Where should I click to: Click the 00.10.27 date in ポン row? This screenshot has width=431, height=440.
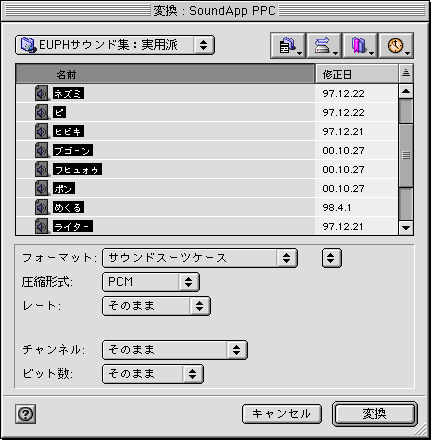pyautogui.click(x=343, y=189)
